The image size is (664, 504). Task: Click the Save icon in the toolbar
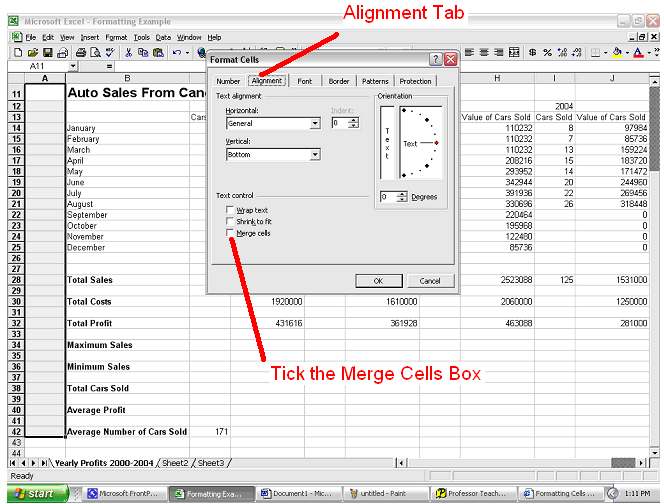(48, 52)
